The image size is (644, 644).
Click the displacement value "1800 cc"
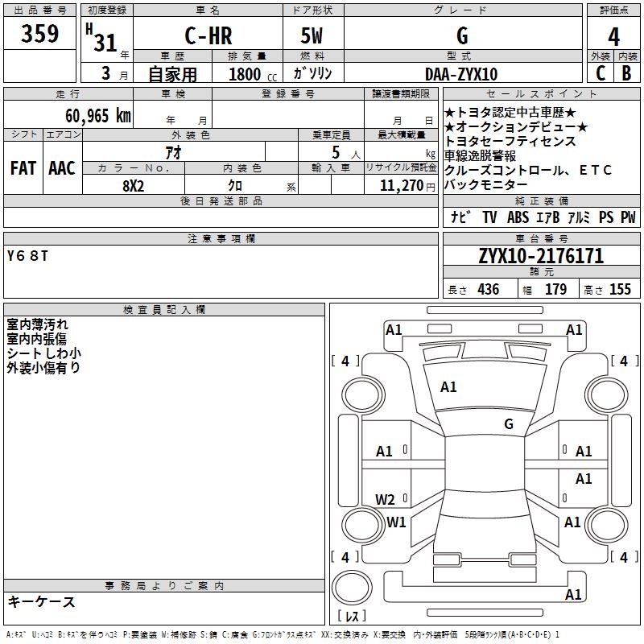coord(253,74)
